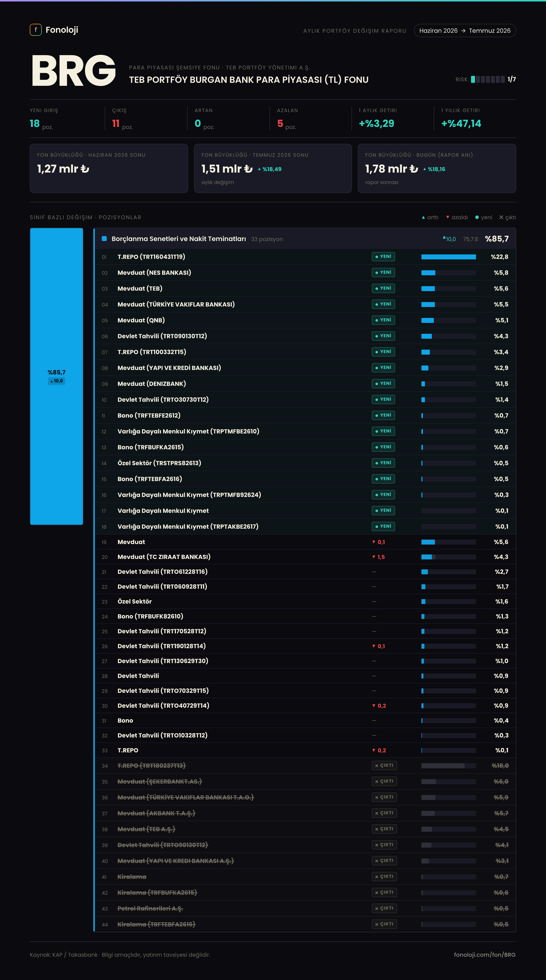Click the ÇIKTI badge on Mevduat (ŞEKERBANK T.AS.)
Viewport: 546px width, 980px height.
[384, 781]
